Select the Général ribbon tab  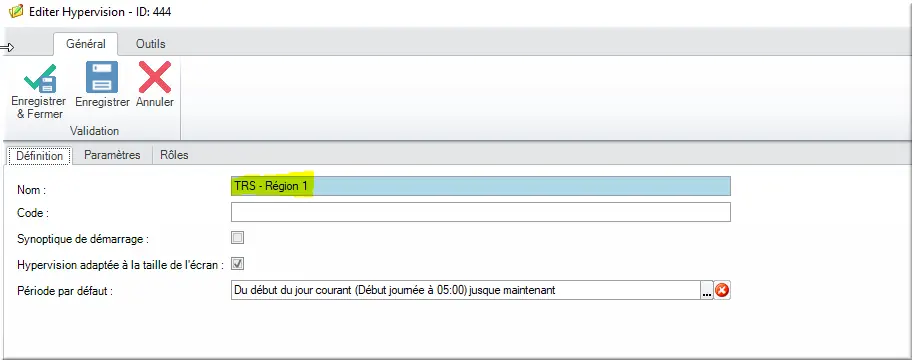pos(86,44)
